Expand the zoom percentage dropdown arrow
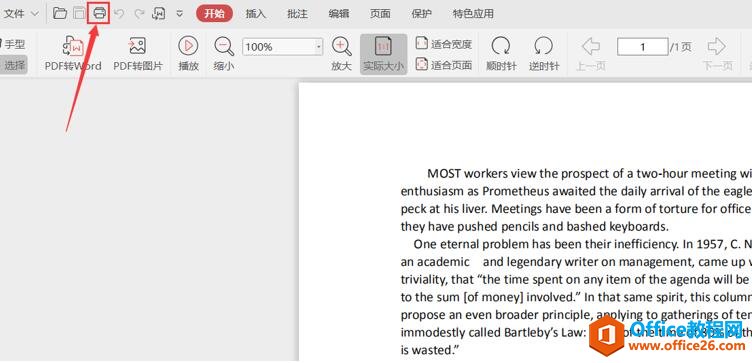This screenshot has width=752, height=363. point(319,47)
